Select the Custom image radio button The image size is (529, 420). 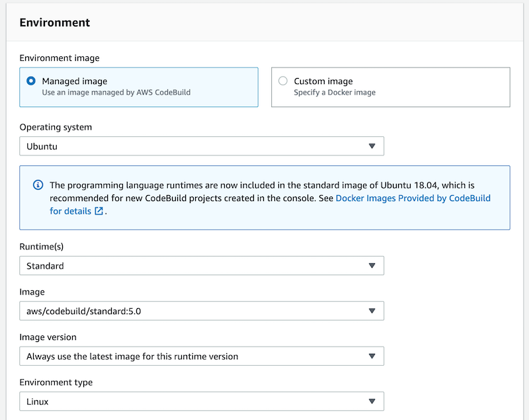tap(283, 81)
